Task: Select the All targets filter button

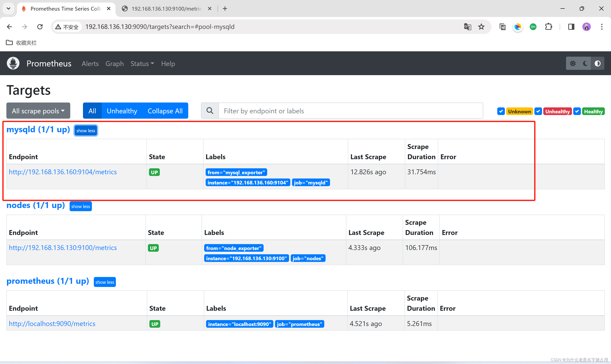Action: coord(92,111)
